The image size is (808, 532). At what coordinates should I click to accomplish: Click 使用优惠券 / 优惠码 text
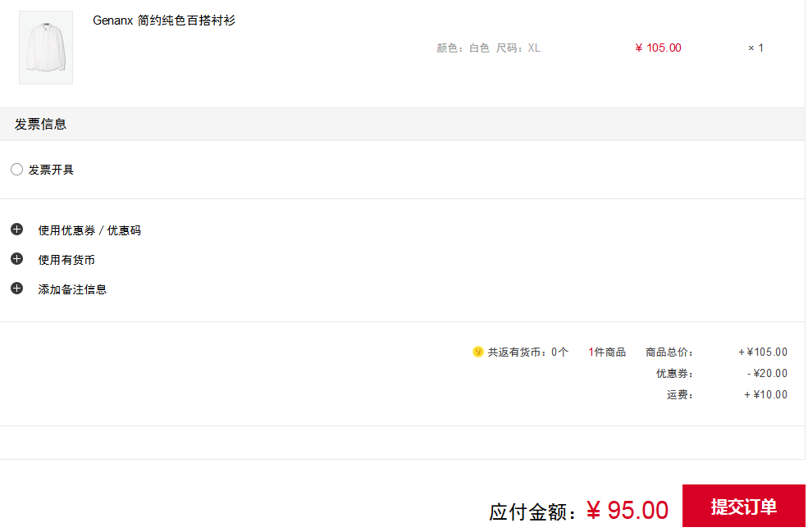pyautogui.click(x=89, y=230)
